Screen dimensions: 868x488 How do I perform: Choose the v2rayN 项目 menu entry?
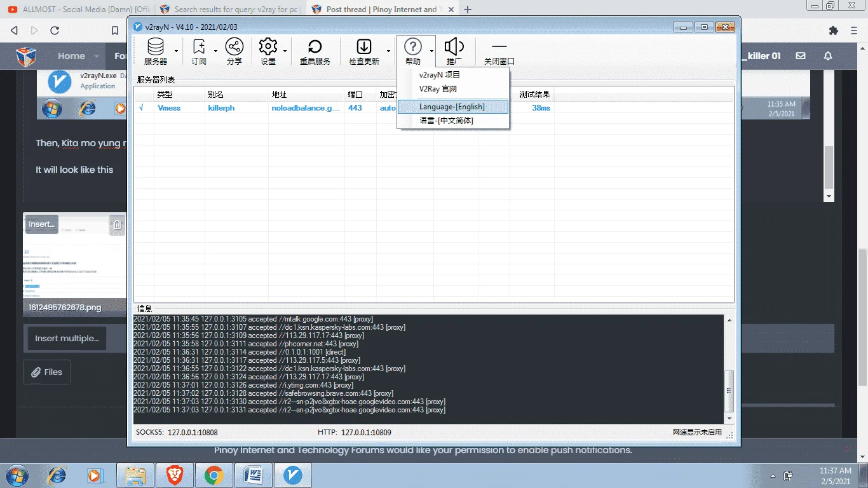tap(454, 75)
